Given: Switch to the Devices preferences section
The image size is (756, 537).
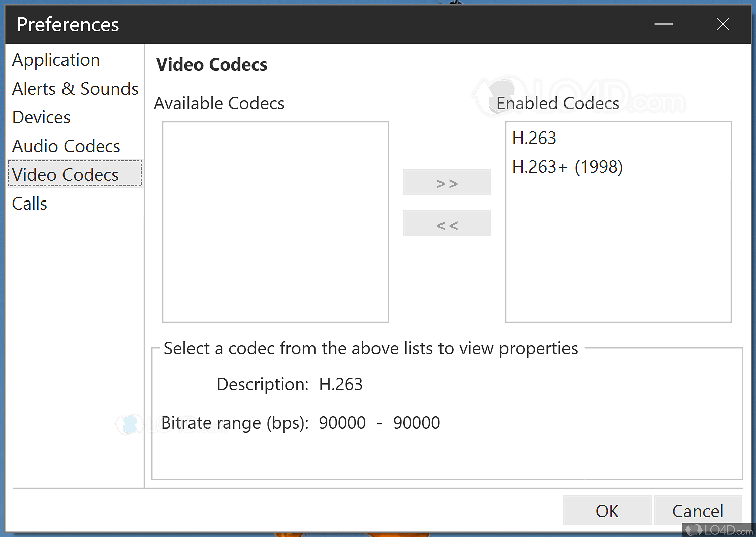Looking at the screenshot, I should [x=41, y=117].
